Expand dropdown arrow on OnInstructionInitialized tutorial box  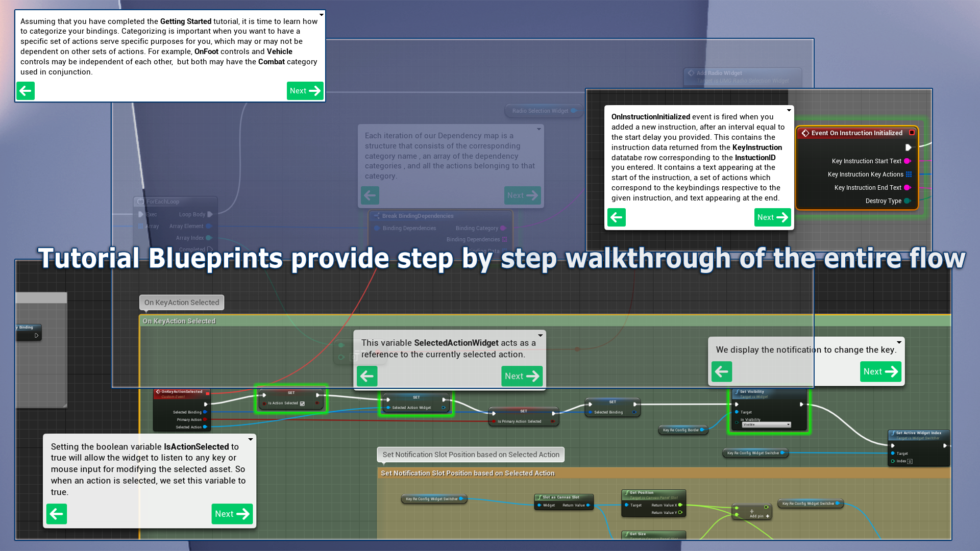(789, 110)
